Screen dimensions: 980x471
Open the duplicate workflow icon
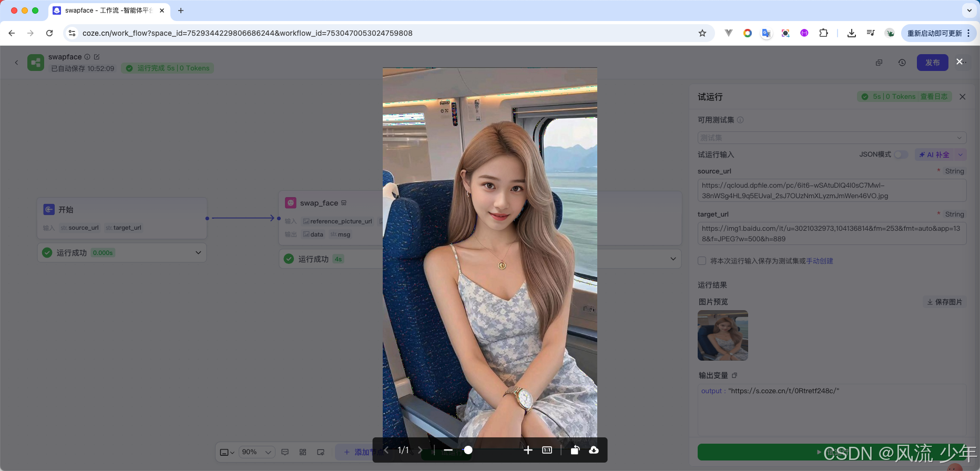pos(879,63)
